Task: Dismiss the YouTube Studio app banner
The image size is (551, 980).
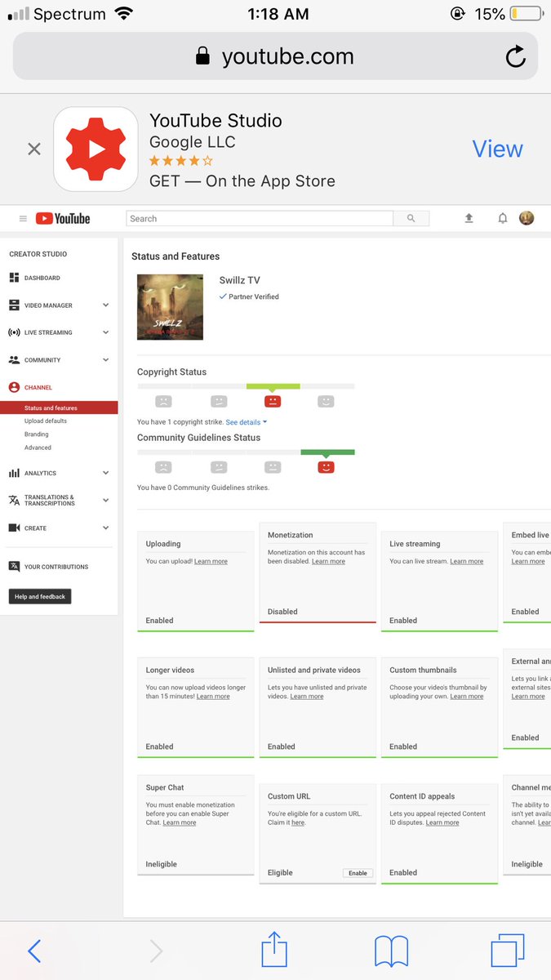Action: (x=33, y=149)
